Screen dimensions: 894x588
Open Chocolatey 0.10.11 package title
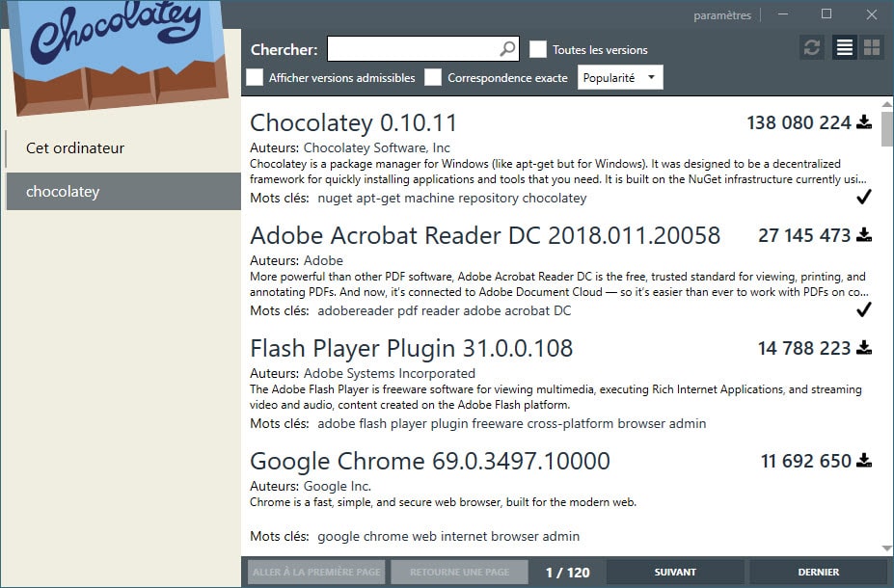(354, 122)
